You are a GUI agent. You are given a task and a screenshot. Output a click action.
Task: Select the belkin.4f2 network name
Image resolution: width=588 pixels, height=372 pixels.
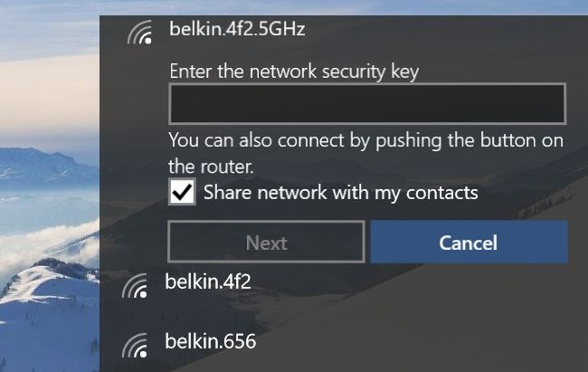coord(208,281)
